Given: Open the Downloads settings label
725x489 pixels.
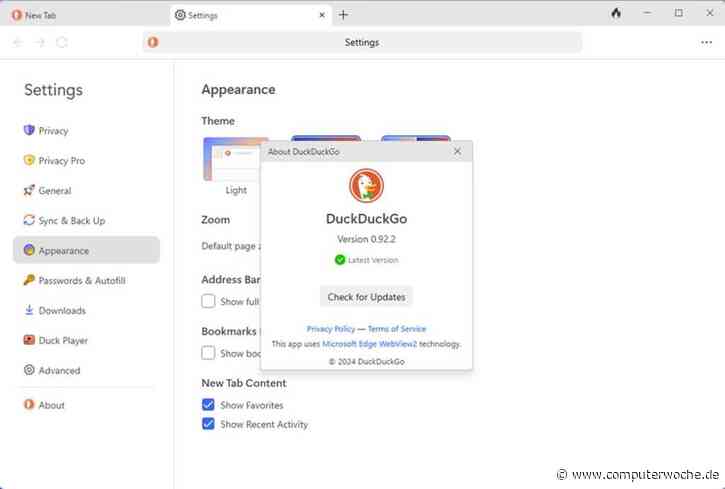Looking at the screenshot, I should coord(62,311).
